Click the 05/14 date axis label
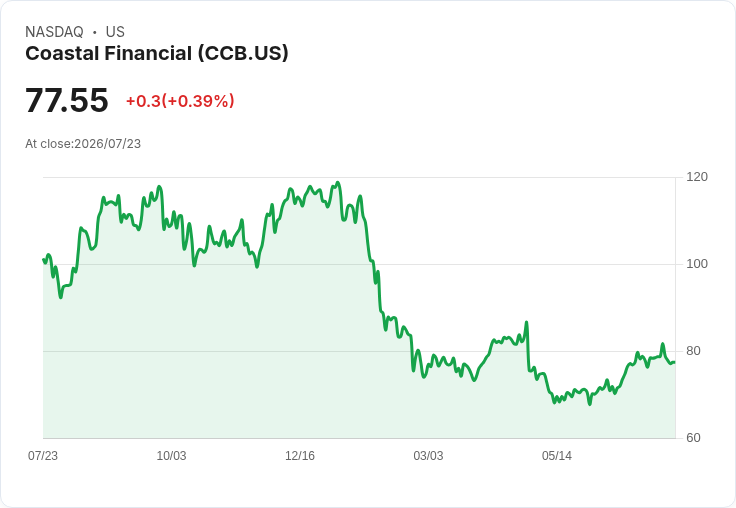This screenshot has width=736, height=508. (x=557, y=455)
